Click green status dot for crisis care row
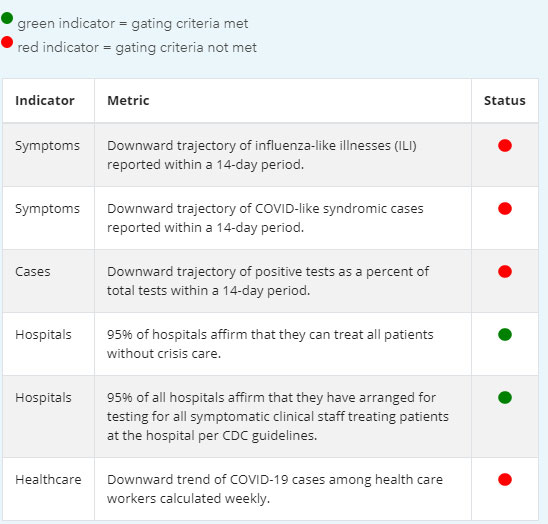The image size is (548, 524). click(505, 335)
